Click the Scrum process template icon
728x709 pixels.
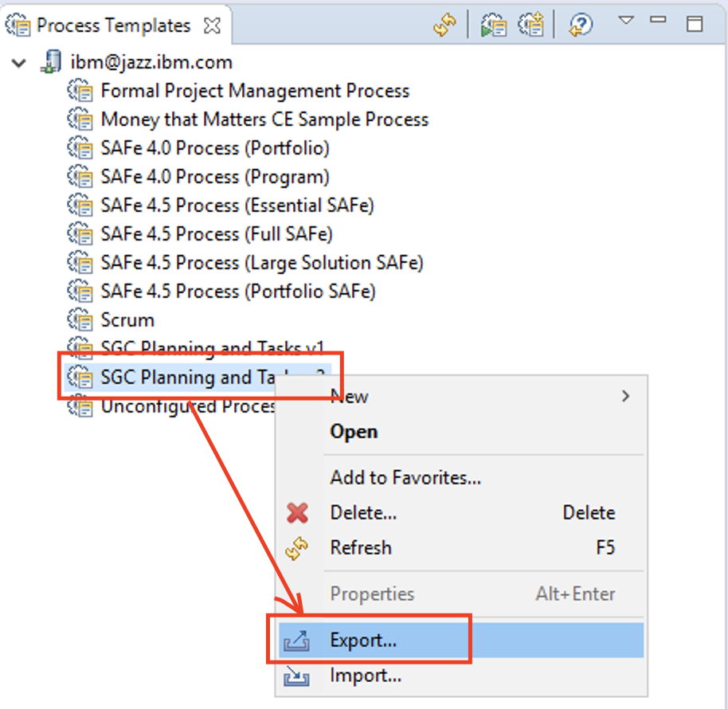click(80, 319)
